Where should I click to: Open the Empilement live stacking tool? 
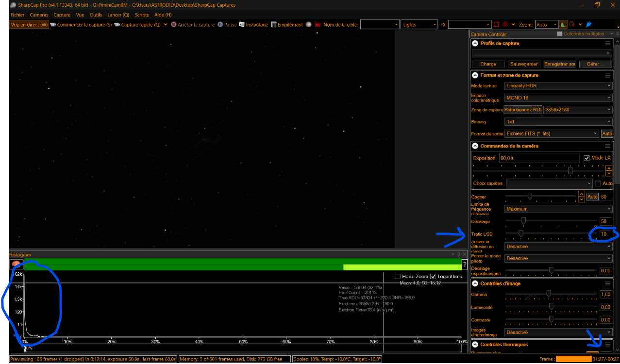coord(287,25)
